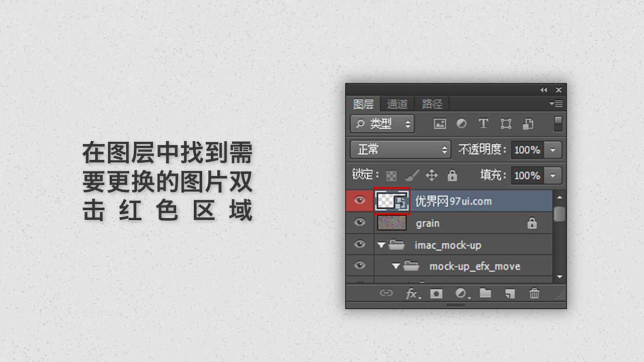Lock all layer attributes
The height and width of the screenshot is (362, 644).
pos(452,175)
